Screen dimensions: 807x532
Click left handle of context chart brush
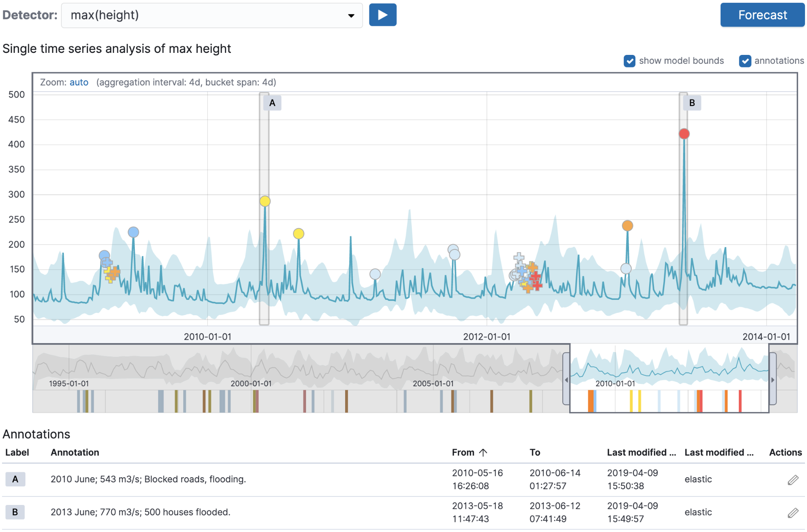[566, 379]
